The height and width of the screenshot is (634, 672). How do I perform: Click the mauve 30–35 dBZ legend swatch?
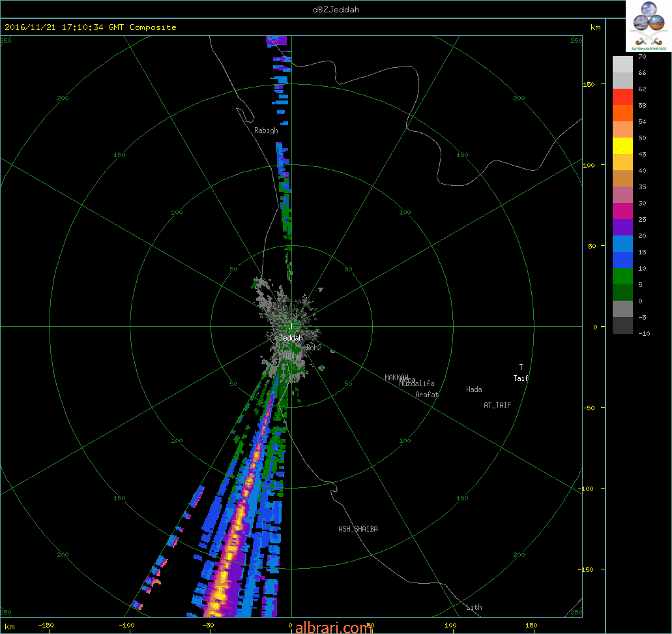pos(622,195)
